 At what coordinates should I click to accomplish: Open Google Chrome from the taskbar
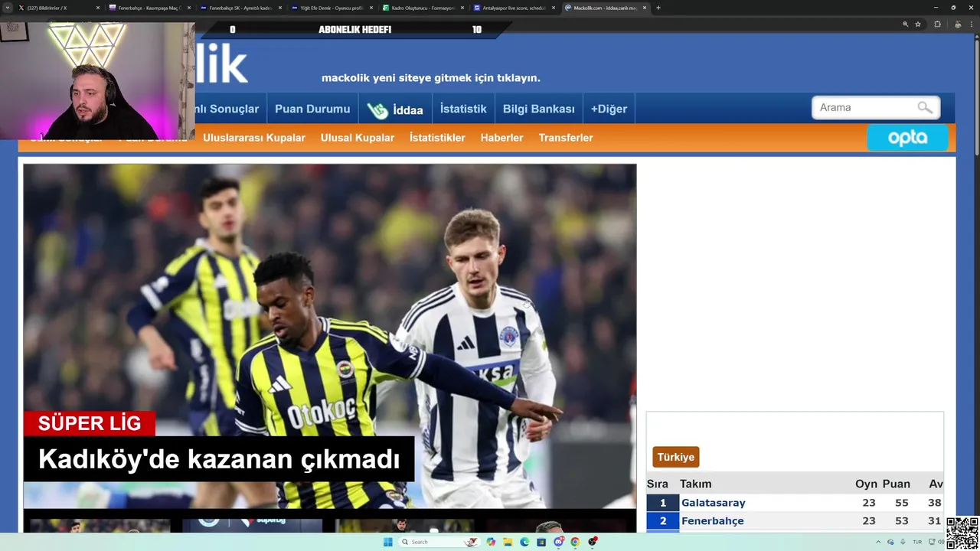(575, 542)
